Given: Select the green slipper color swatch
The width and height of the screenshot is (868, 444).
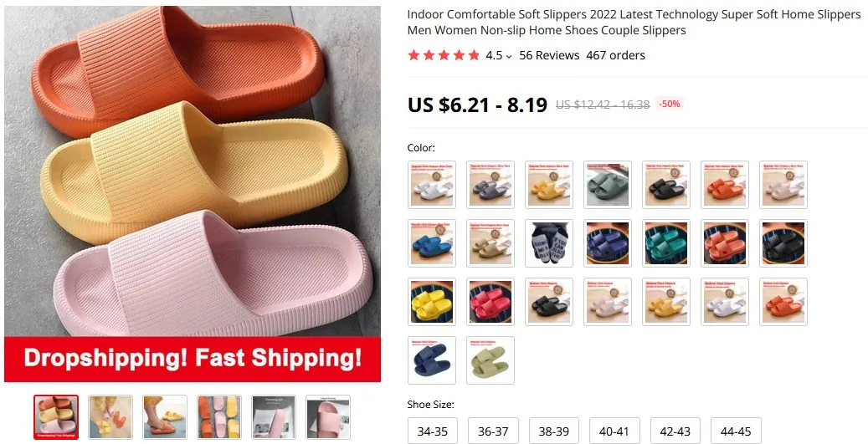Looking at the screenshot, I should (608, 185).
